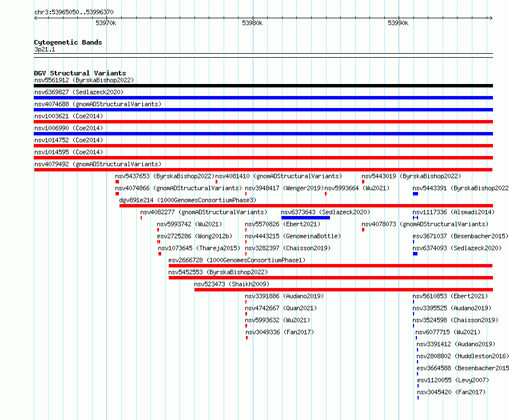
Task: Click nsv4079492 (gnomADStructuralVariants) label
Action: (98, 164)
